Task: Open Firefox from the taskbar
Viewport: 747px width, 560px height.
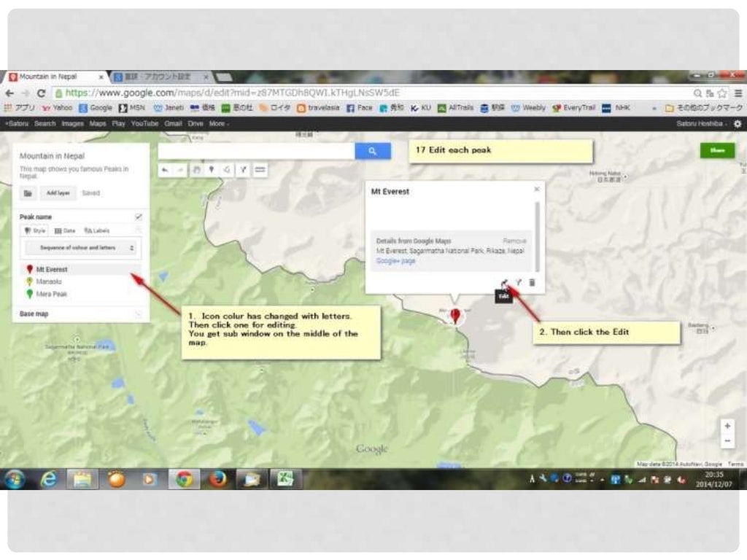Action: coord(218,478)
